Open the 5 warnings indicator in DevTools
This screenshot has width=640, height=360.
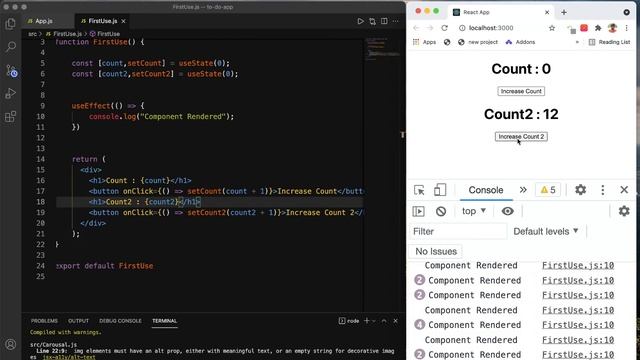pyautogui.click(x=548, y=190)
